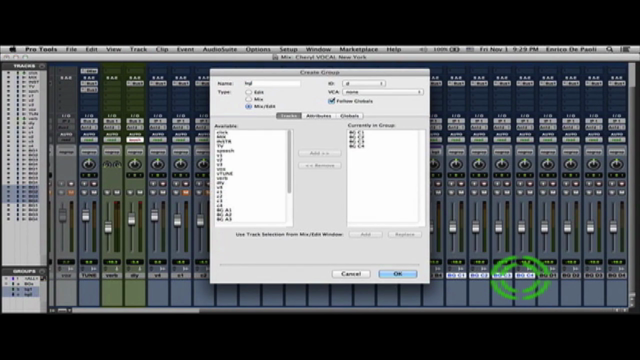This screenshot has height=360, width=640.
Task: Solo the BG C1 track
Action: (451, 192)
